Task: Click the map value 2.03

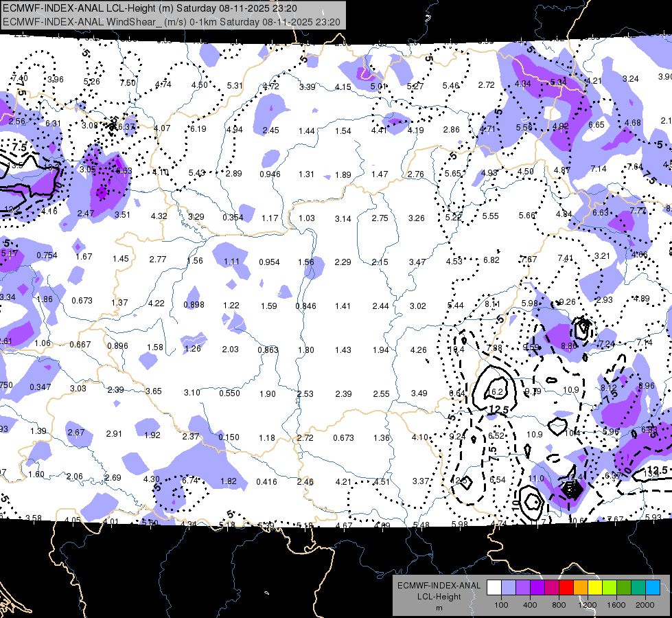Action: pos(230,349)
